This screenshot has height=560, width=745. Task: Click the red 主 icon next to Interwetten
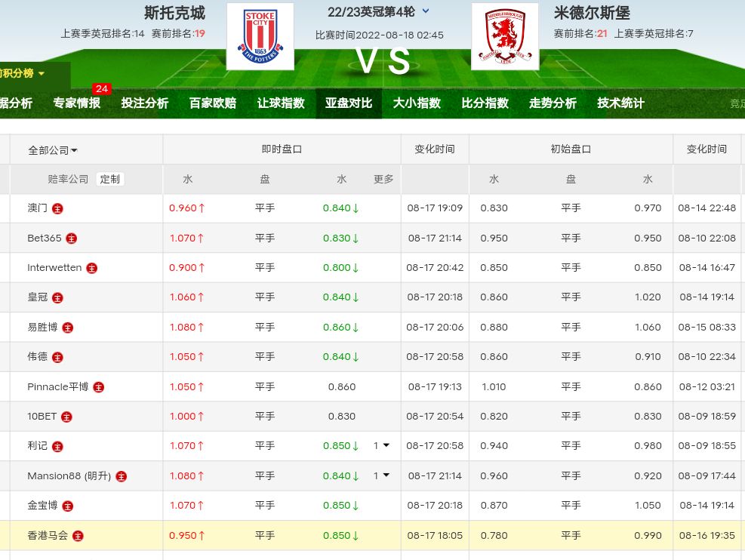[x=92, y=268]
